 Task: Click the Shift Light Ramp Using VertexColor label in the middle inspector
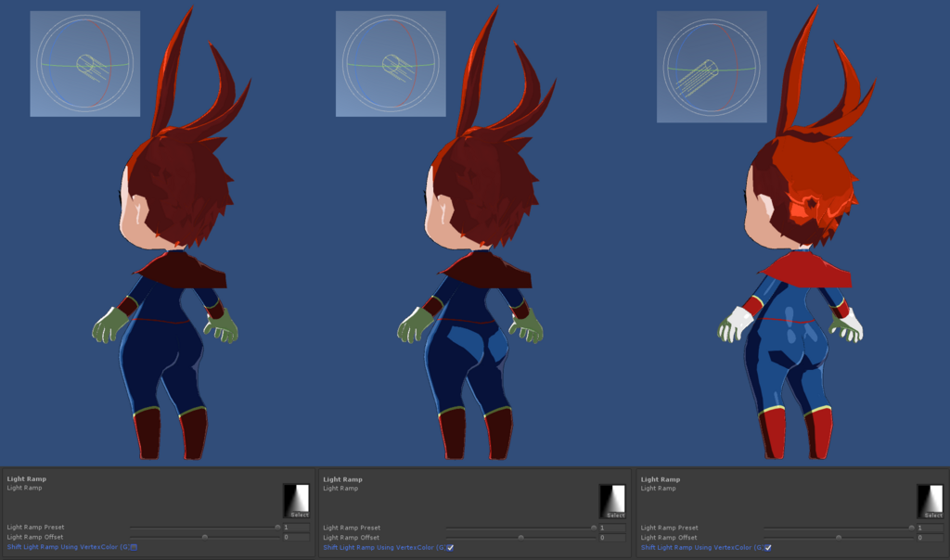[x=384, y=547]
